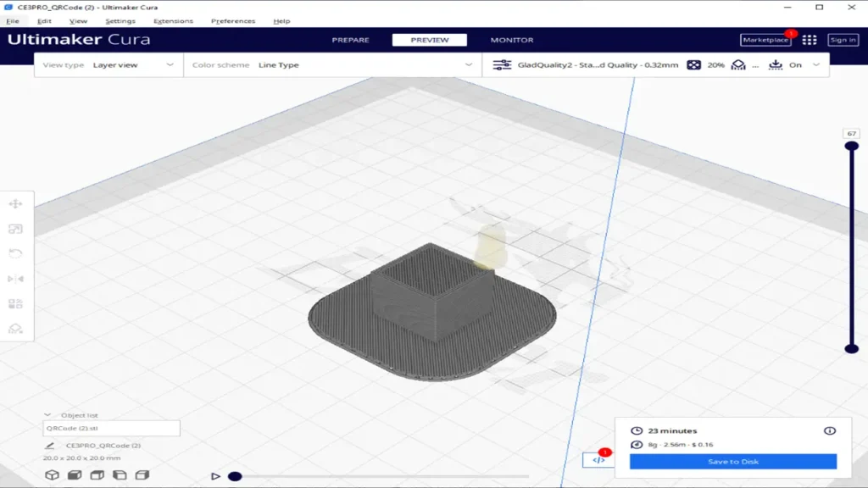
Task: Switch to top view camera icon
Action: tap(97, 474)
